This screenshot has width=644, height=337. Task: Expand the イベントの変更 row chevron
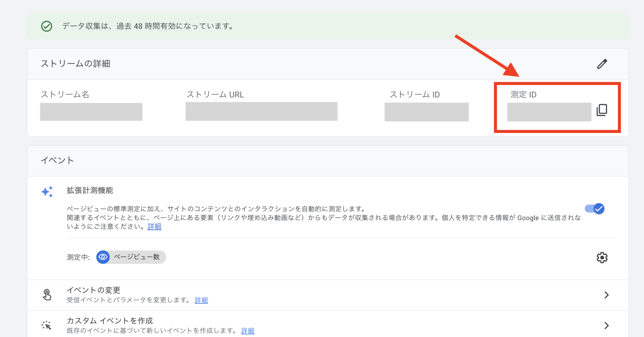[606, 295]
